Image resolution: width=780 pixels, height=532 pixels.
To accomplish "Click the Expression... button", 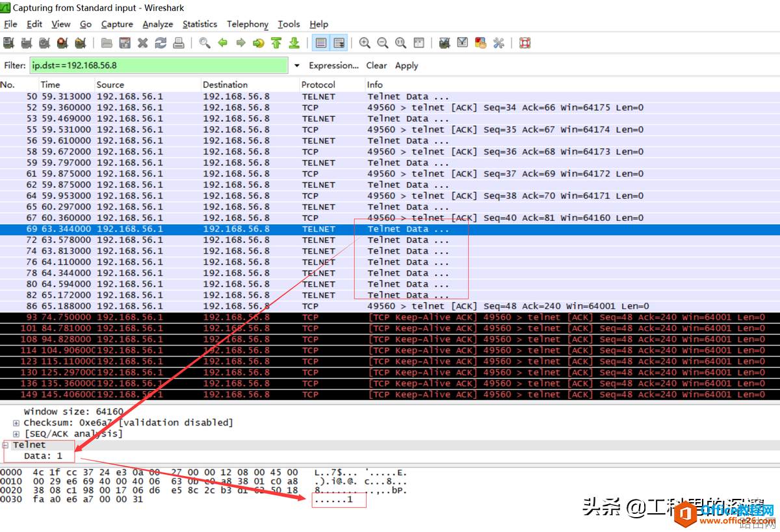I will (x=333, y=66).
